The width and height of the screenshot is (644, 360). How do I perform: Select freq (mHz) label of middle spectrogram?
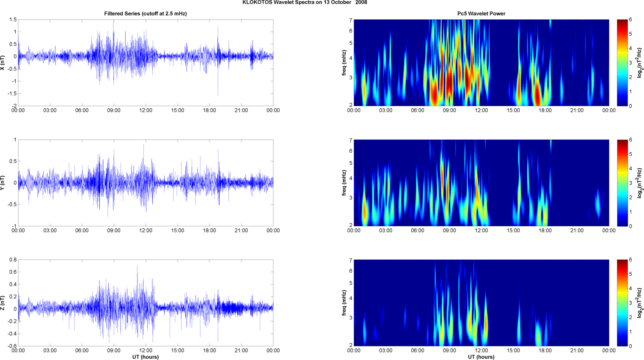[x=344, y=183]
